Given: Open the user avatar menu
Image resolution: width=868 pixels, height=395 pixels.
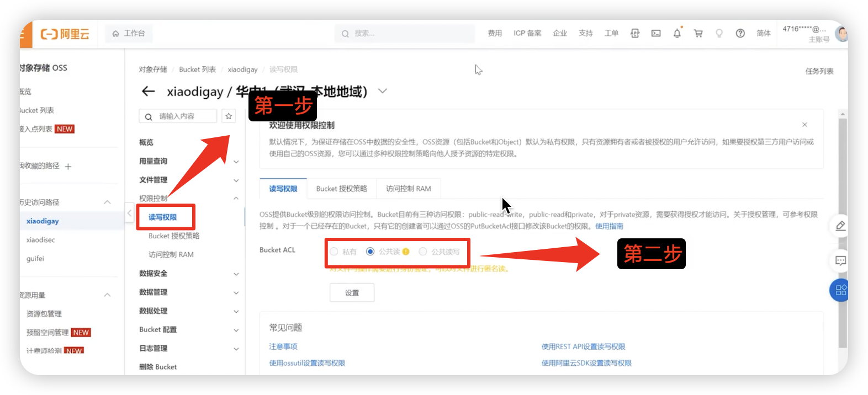Looking at the screenshot, I should click(x=841, y=34).
